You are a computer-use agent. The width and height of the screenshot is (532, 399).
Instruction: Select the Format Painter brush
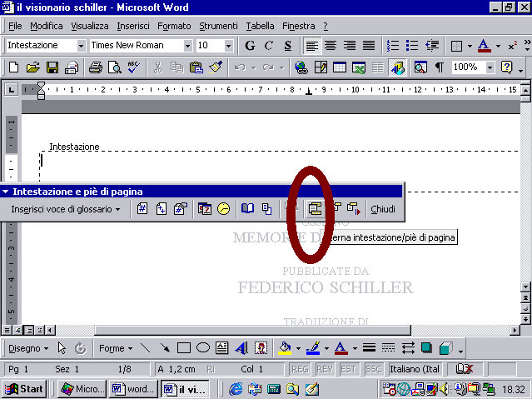(x=216, y=67)
